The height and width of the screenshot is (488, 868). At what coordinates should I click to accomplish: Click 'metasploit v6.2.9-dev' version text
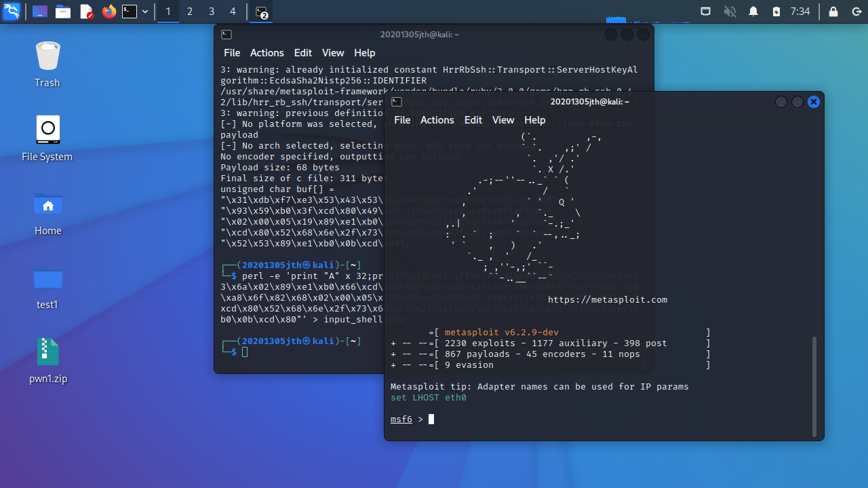(502, 333)
